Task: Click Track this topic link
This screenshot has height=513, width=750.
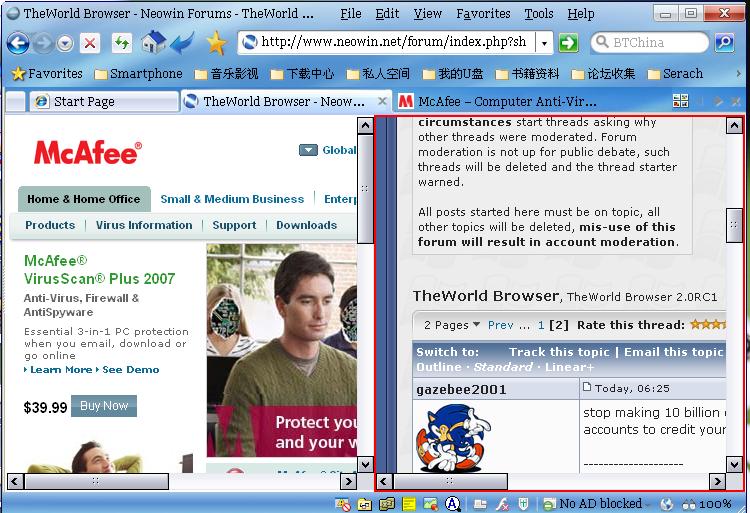Action: coord(559,352)
